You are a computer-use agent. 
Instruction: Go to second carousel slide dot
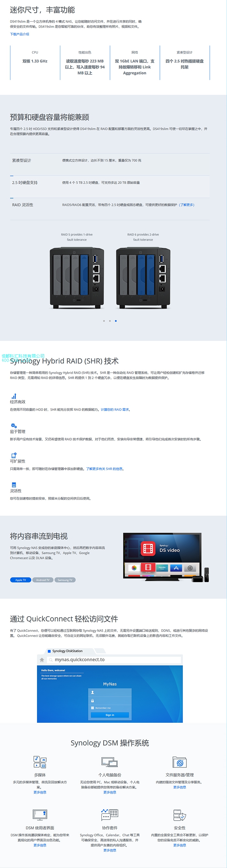pos(110,321)
